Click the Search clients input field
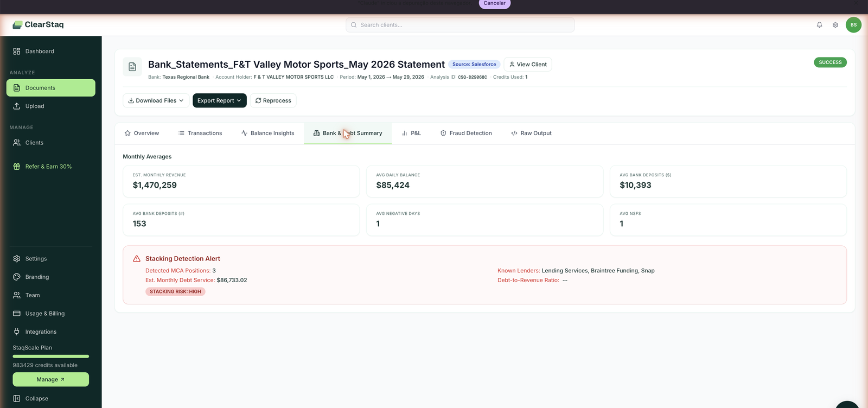This screenshot has width=868, height=408. (x=460, y=25)
